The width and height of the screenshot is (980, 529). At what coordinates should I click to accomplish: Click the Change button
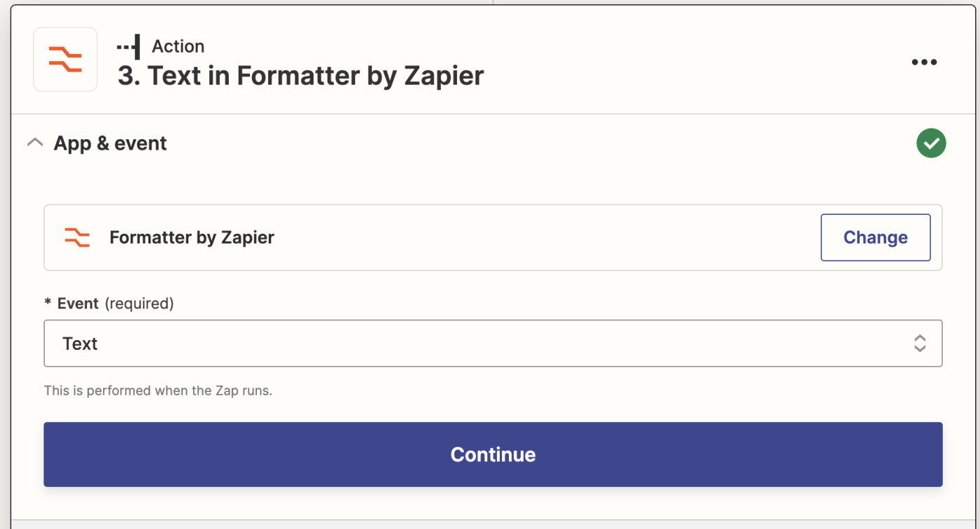[x=876, y=237]
